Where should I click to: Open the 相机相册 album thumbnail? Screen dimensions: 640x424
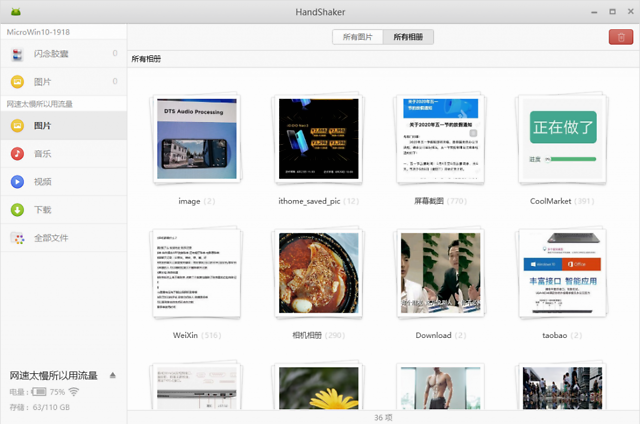point(319,273)
